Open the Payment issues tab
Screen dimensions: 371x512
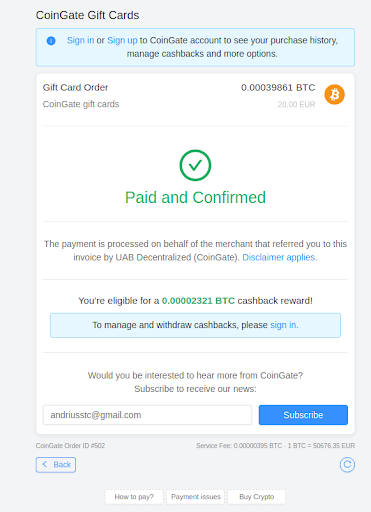click(x=196, y=497)
